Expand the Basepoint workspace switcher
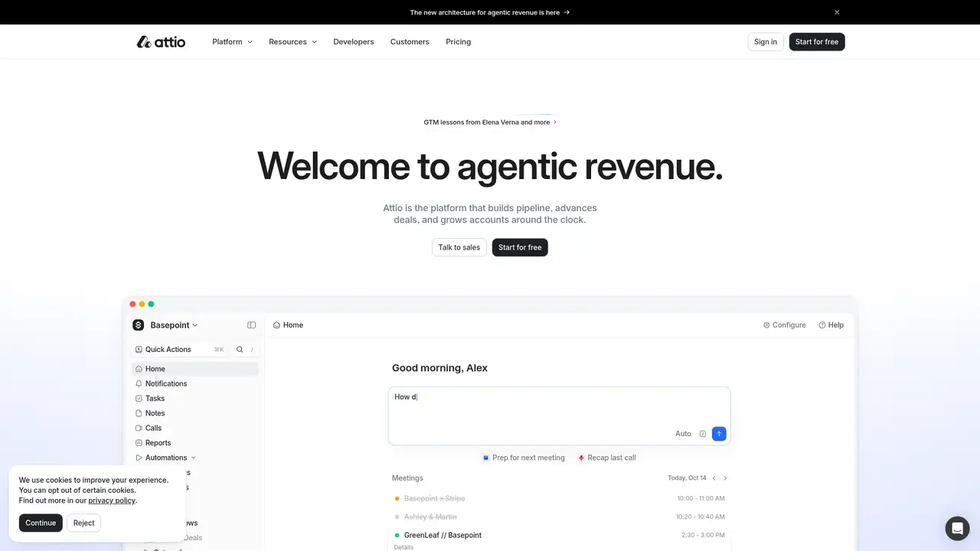Screen dimensions: 980x551 (174, 325)
